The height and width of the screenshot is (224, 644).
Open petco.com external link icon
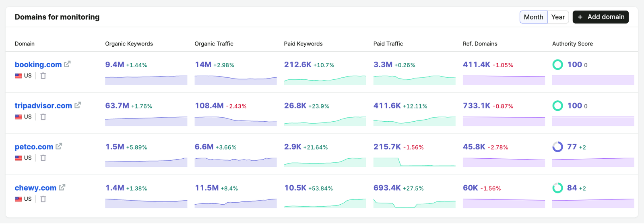(59, 146)
